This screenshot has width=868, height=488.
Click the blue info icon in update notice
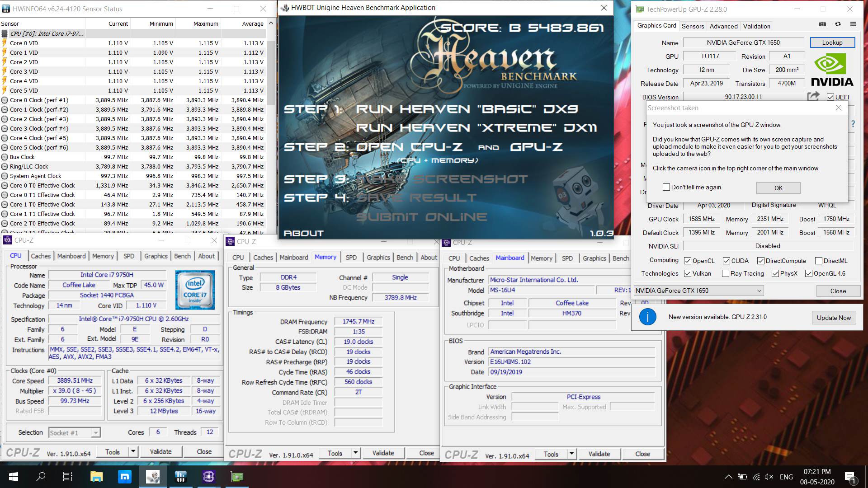click(x=647, y=317)
